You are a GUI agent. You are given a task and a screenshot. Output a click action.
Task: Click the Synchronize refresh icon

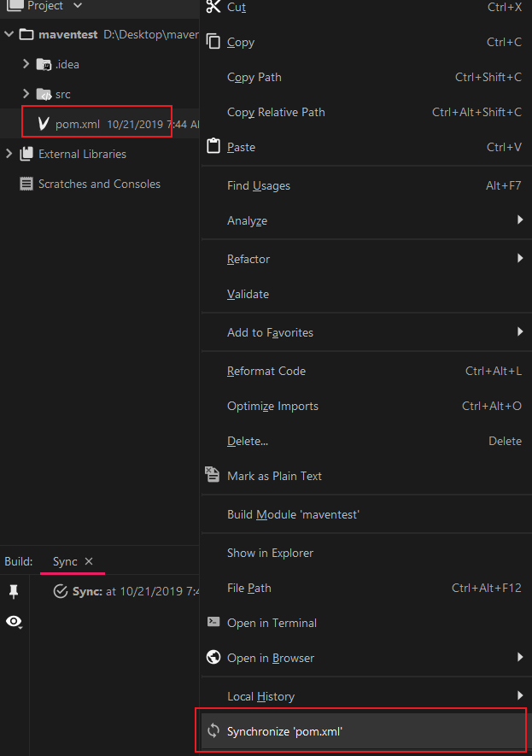(x=213, y=731)
